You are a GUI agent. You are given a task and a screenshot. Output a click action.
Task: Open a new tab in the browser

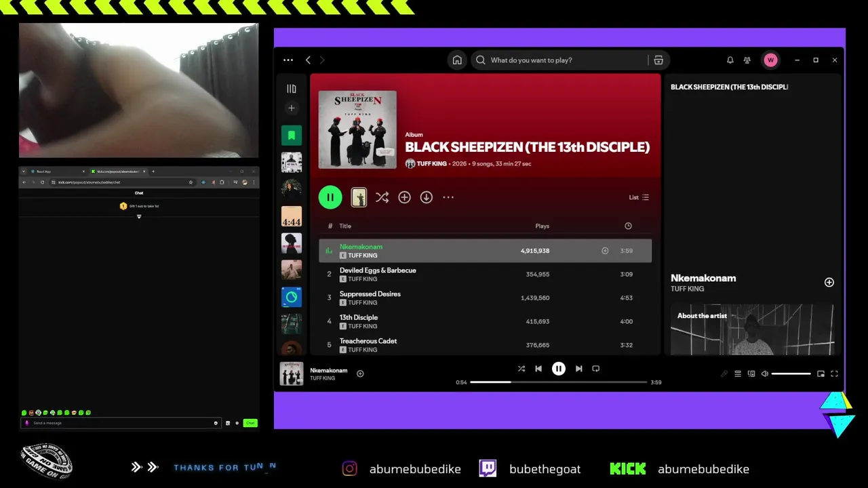tap(153, 171)
